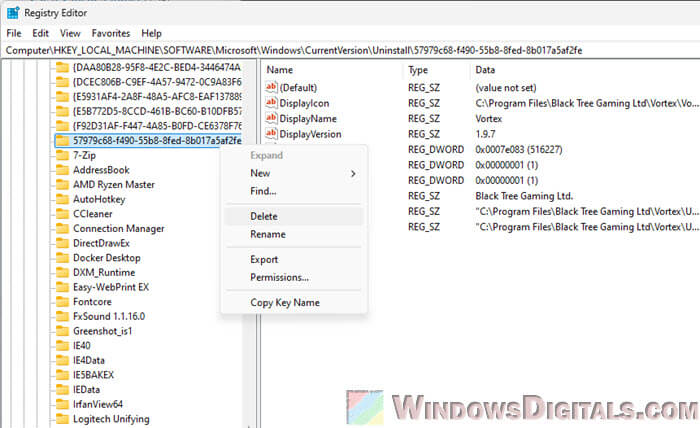
Task: Click the DXM_Runtime folder icon
Action: tap(62, 273)
